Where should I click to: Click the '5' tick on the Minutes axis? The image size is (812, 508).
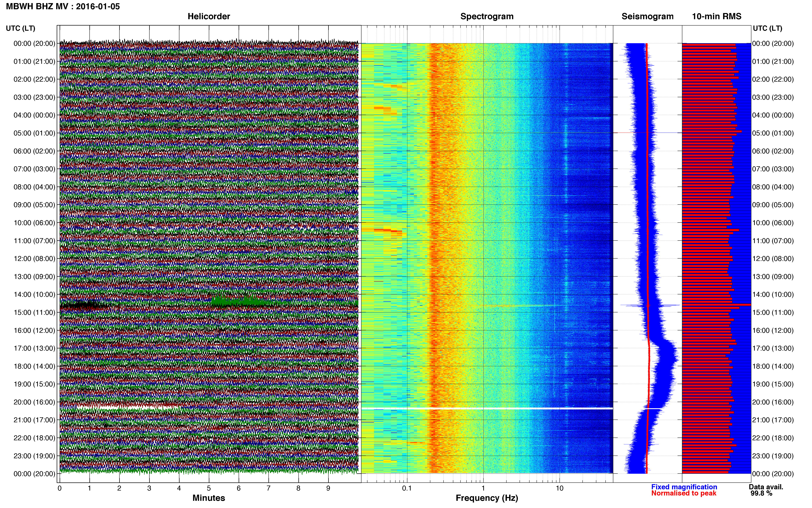(209, 488)
